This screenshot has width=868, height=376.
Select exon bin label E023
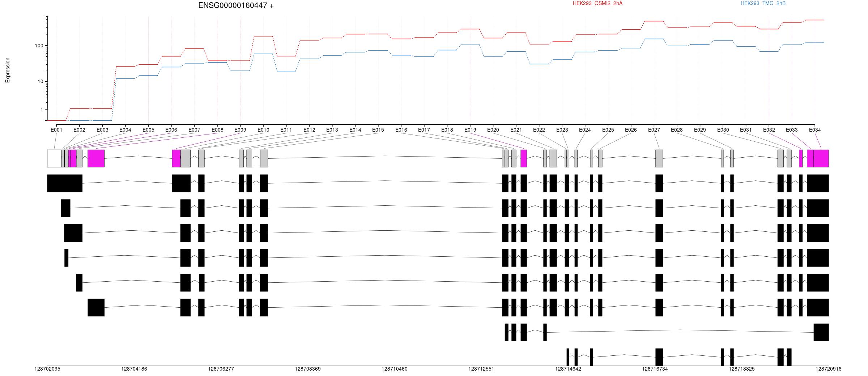coord(562,130)
